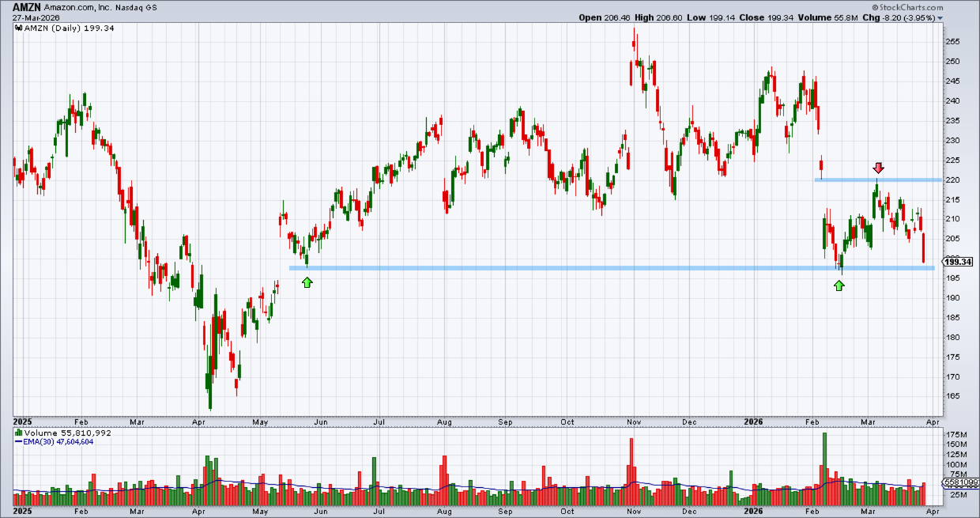
Task: Click the 230 price axis label
Action: click(x=952, y=141)
